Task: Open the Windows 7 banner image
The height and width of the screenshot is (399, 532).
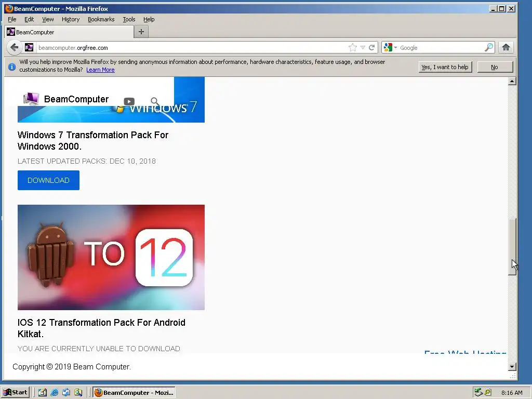Action: pos(111,115)
